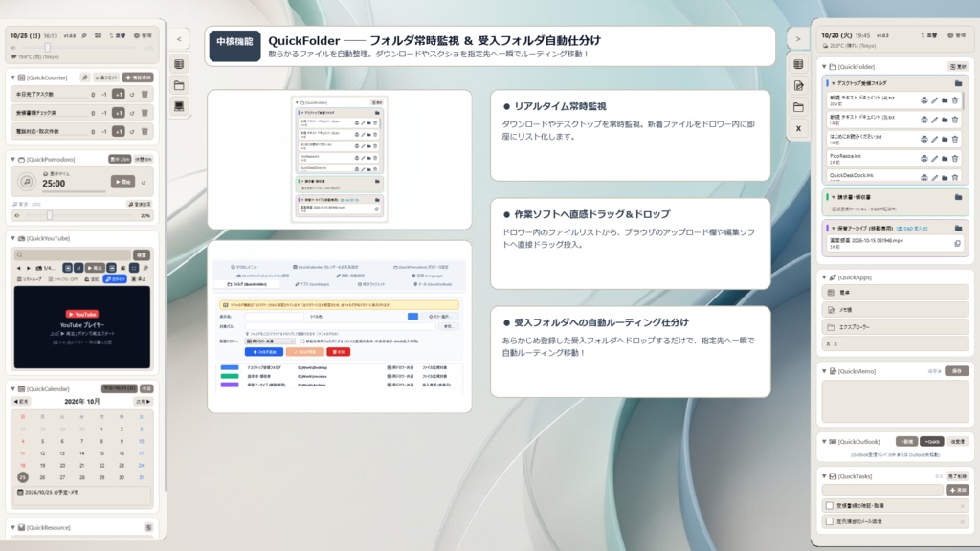Click the 追加 button in QuickTasks

[x=957, y=491]
